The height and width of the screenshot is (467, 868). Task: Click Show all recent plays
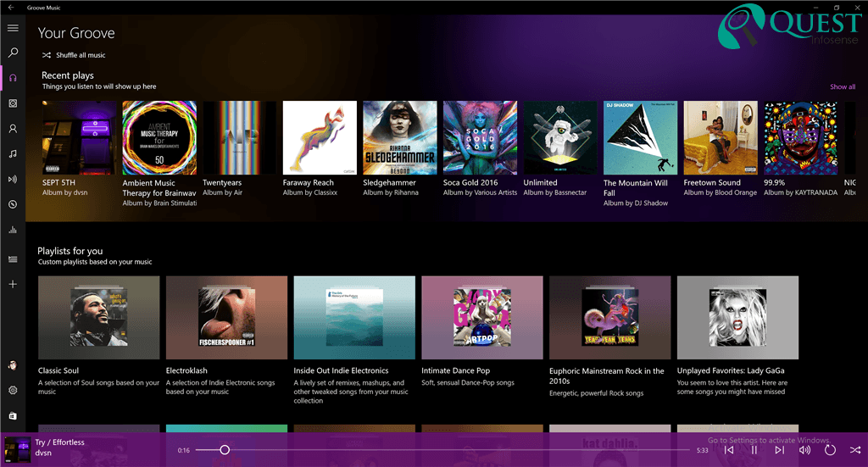(x=843, y=86)
